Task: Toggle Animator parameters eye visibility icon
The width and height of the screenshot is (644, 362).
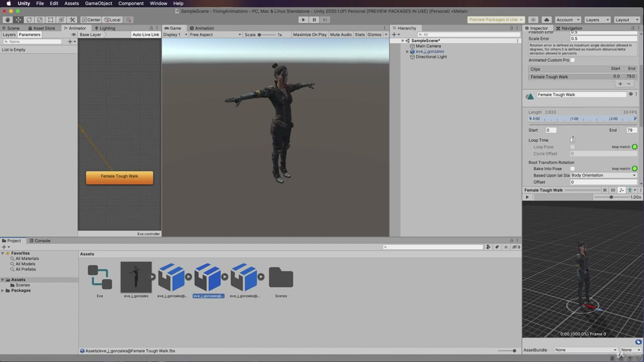Action: point(73,35)
